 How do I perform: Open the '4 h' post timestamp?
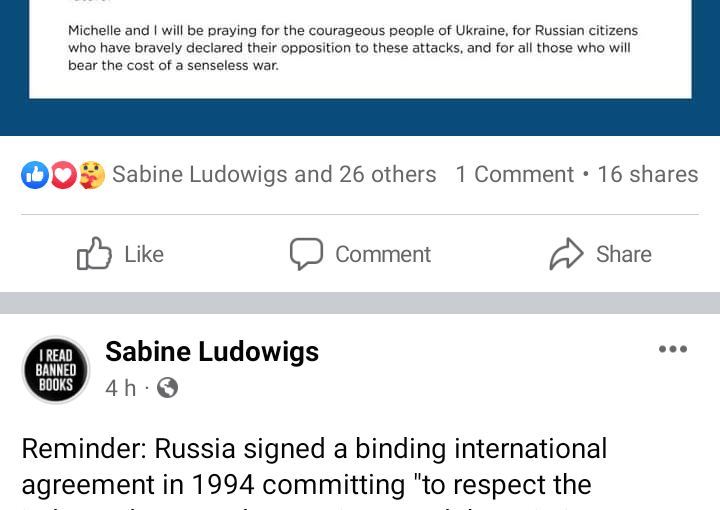tap(121, 388)
